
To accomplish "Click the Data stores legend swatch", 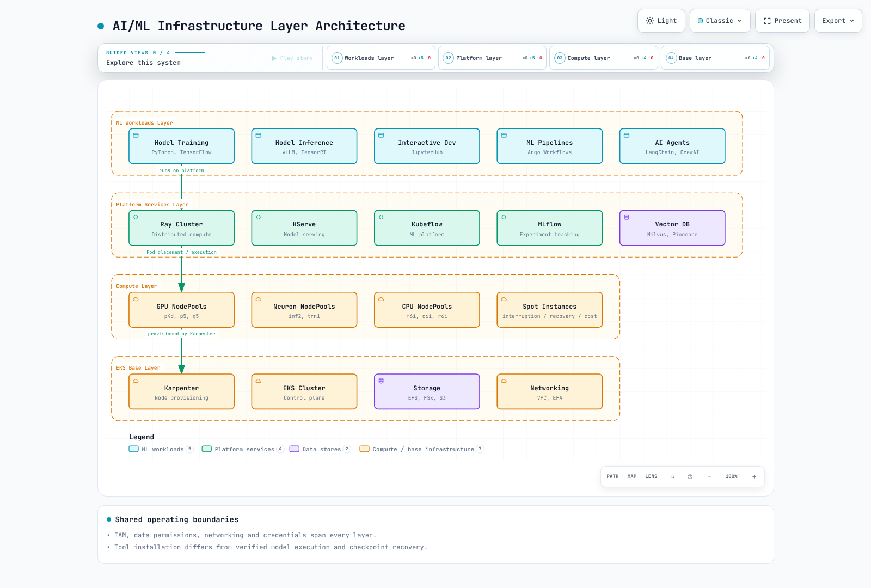I will [x=295, y=449].
